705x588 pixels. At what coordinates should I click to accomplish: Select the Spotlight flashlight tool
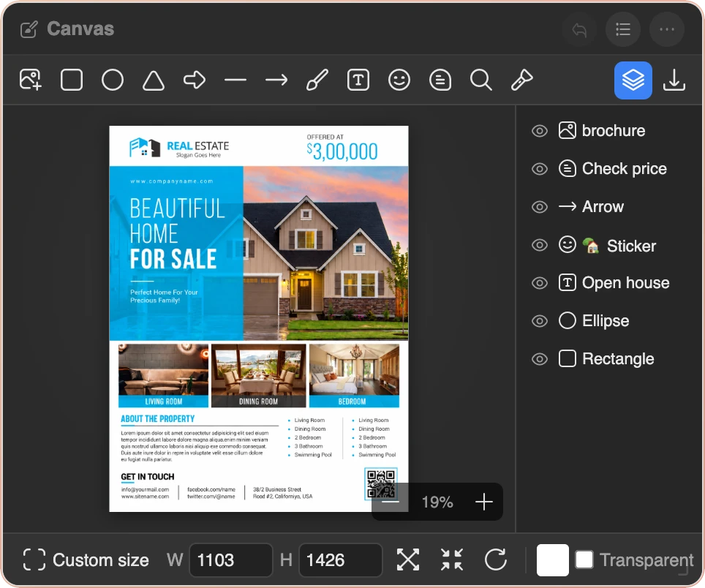(x=521, y=80)
